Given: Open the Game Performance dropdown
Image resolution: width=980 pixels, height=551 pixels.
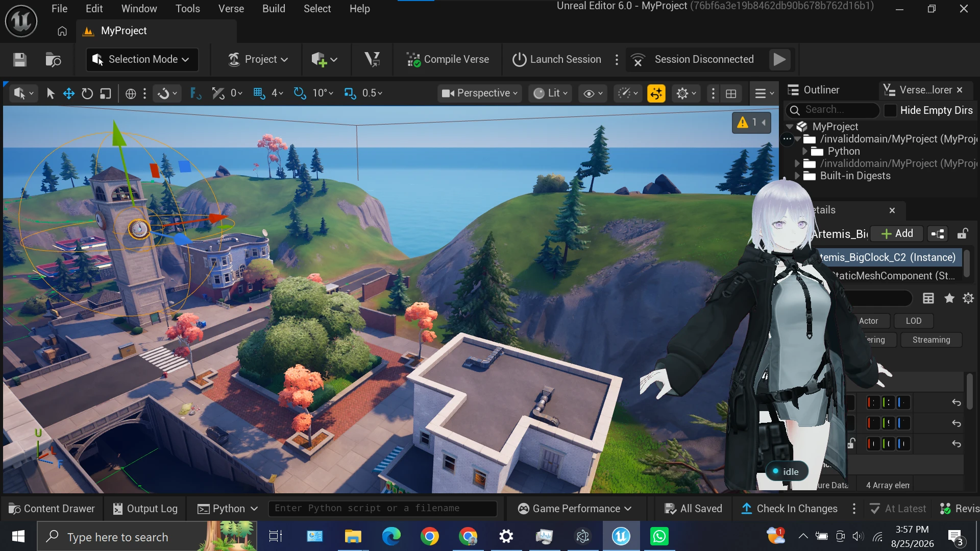Looking at the screenshot, I should [x=575, y=509].
